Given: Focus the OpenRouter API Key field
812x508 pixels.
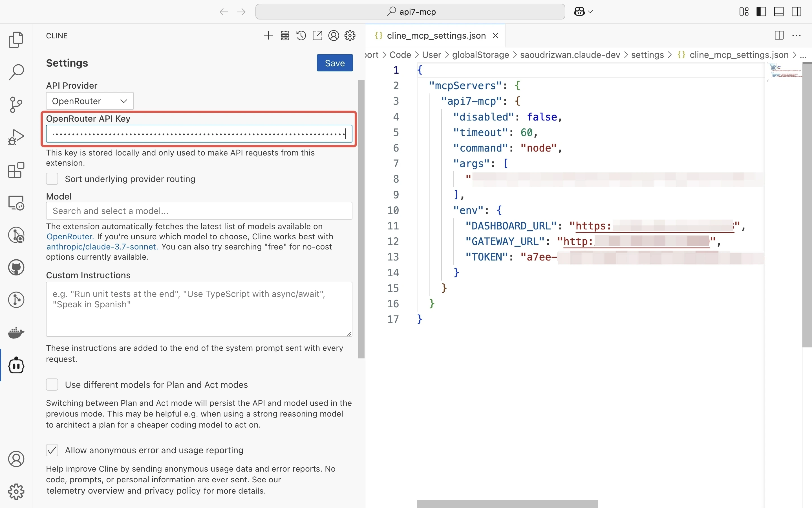Looking at the screenshot, I should coord(199,134).
